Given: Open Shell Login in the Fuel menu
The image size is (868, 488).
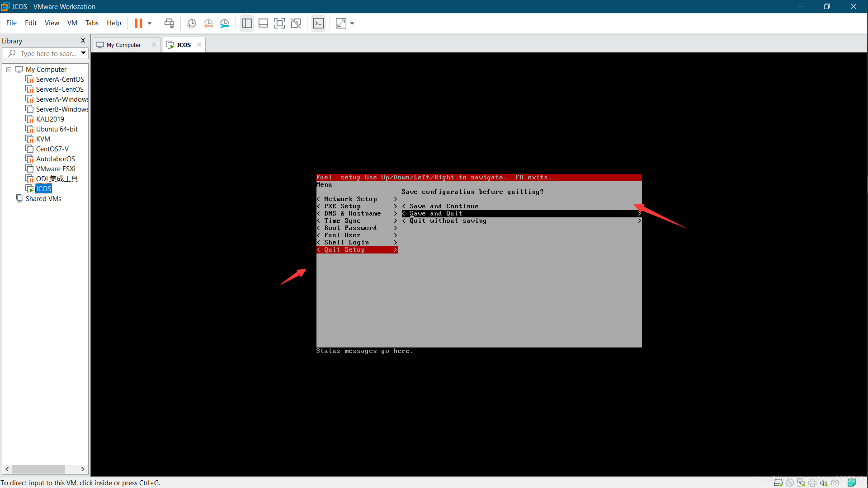Looking at the screenshot, I should [x=357, y=243].
